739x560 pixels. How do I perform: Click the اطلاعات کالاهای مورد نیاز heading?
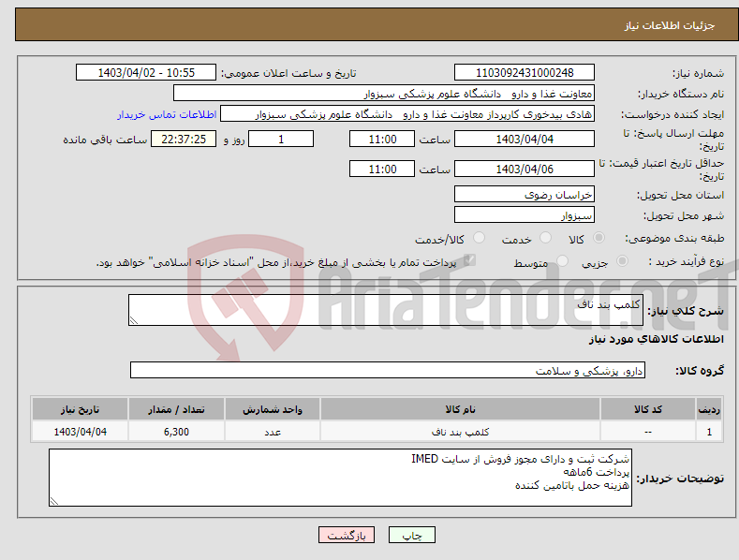coord(656,339)
